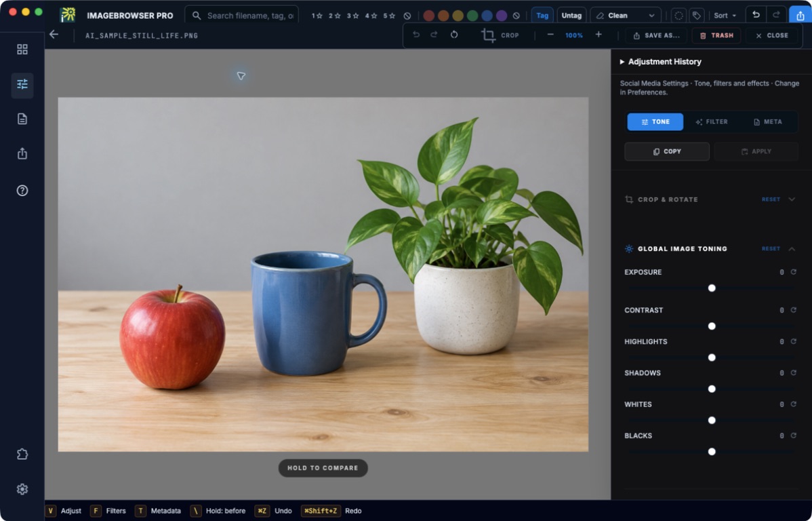
Task: Select the green color label swatch
Action: [x=472, y=16]
